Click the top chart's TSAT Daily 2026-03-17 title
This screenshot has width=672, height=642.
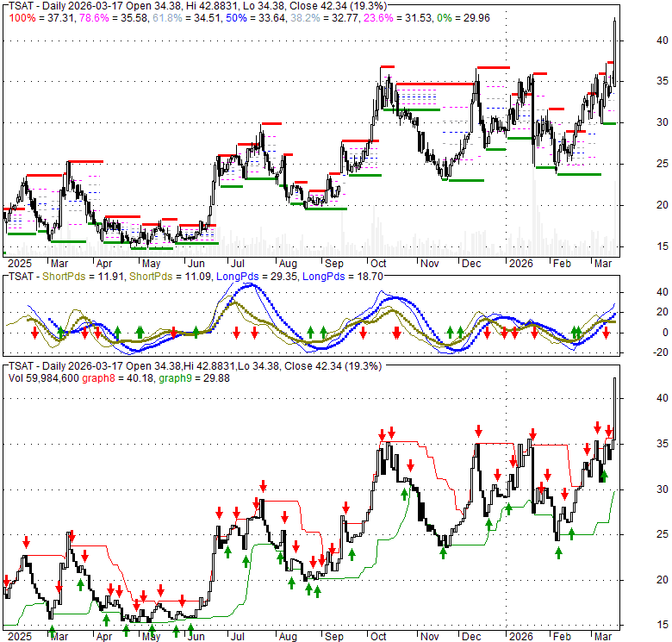coord(197,6)
